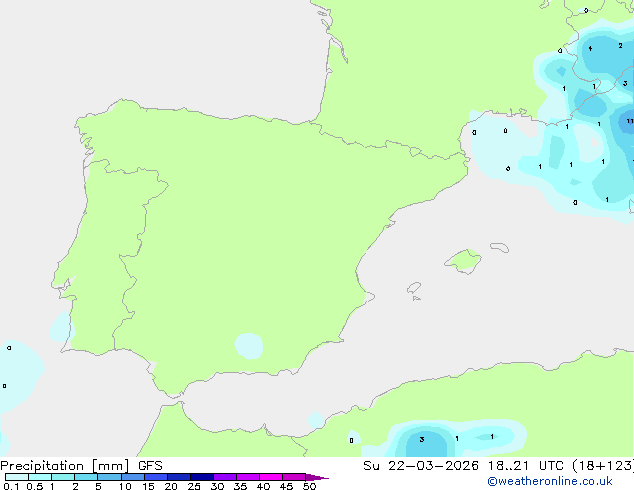
Task: Click the "3" value in the Algerian rain area
Action: pyautogui.click(x=422, y=439)
